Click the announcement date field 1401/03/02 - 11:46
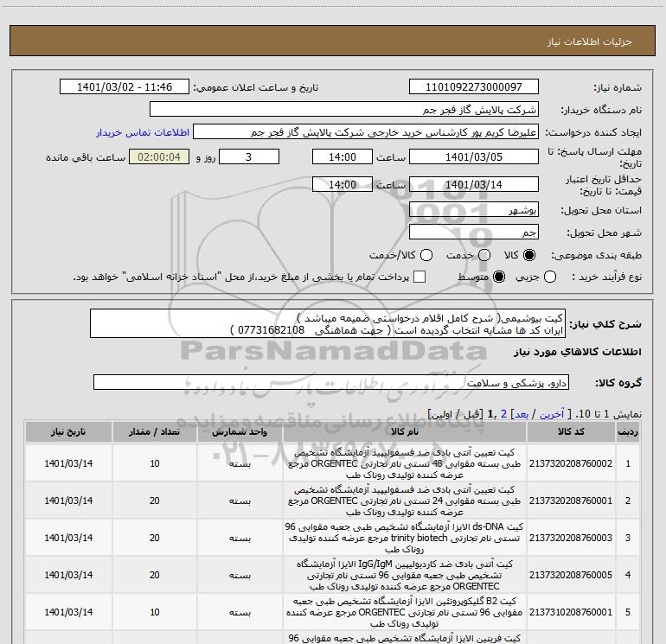 click(125, 87)
